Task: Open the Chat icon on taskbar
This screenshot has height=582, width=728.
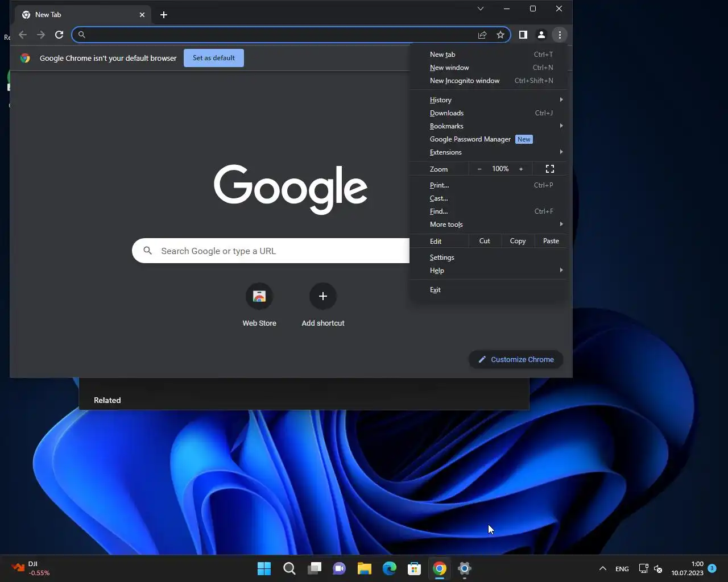Action: click(x=340, y=568)
